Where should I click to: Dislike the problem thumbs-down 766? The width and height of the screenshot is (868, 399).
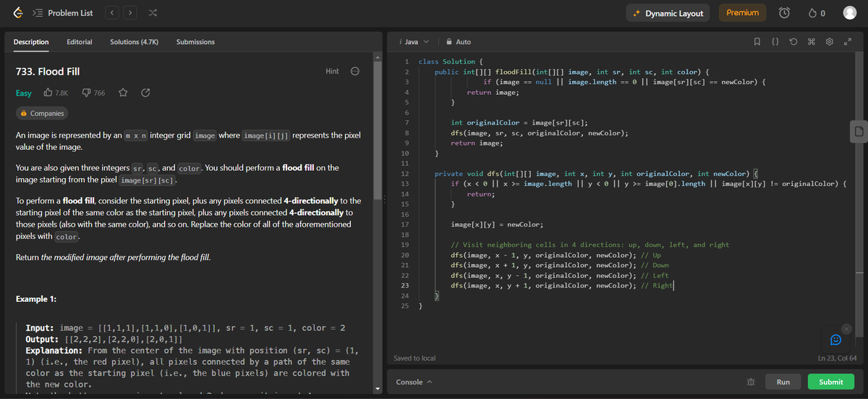93,93
